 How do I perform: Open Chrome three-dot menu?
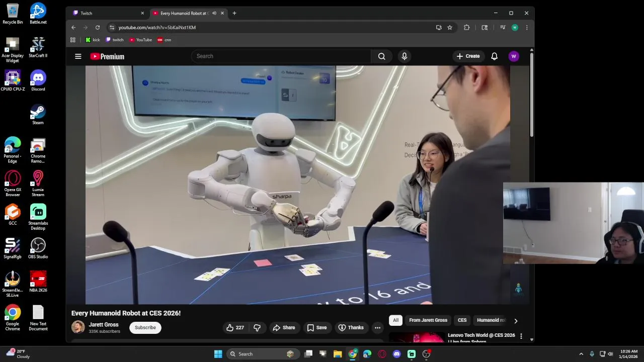[526, 28]
